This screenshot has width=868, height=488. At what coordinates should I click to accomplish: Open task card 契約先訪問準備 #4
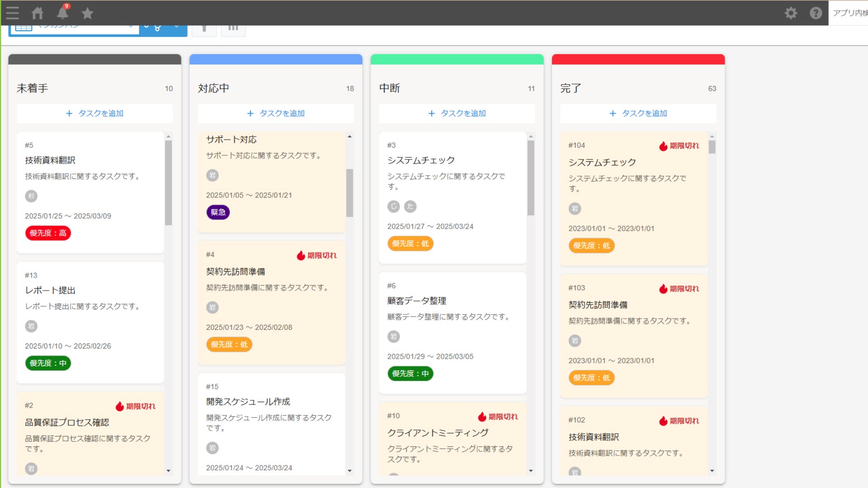pos(236,272)
